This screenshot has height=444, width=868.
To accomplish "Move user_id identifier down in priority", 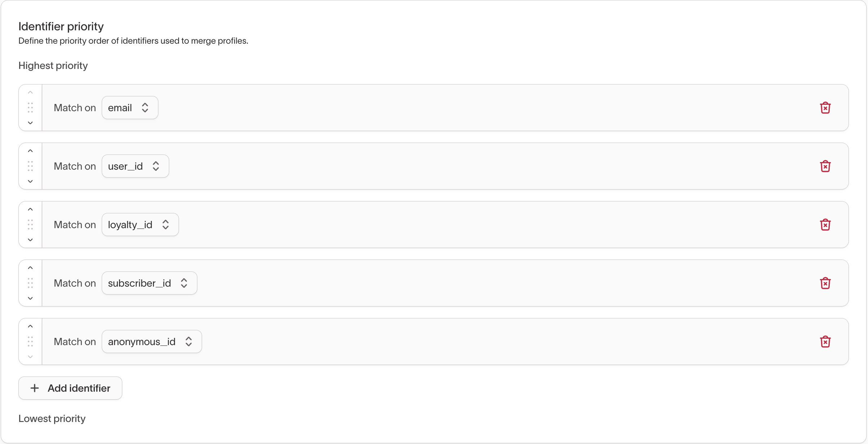I will [x=30, y=181].
